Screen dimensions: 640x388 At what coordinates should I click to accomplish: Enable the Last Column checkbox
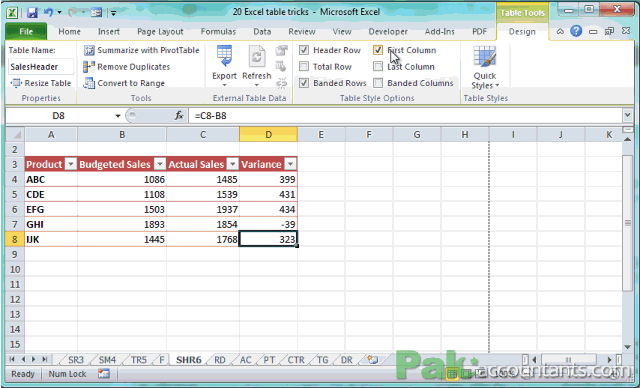378,67
